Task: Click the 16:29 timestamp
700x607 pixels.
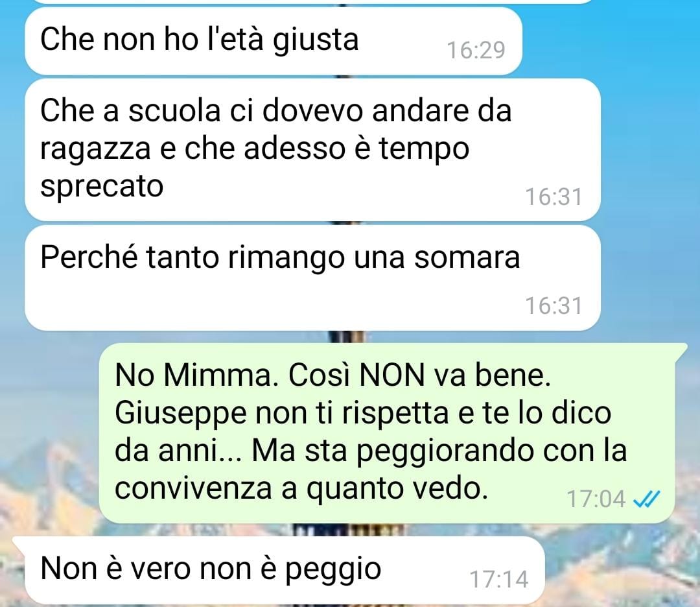Action: click(x=476, y=50)
